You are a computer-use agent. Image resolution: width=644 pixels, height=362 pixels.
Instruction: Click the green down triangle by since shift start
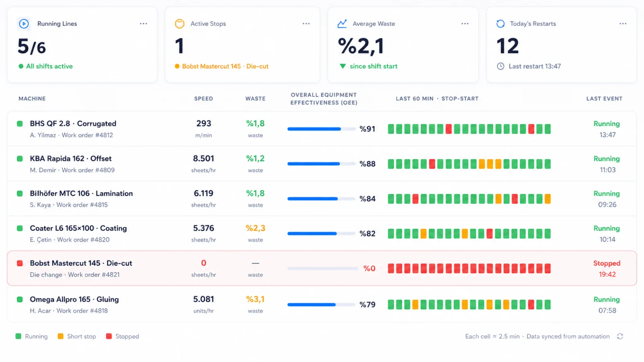tap(343, 66)
